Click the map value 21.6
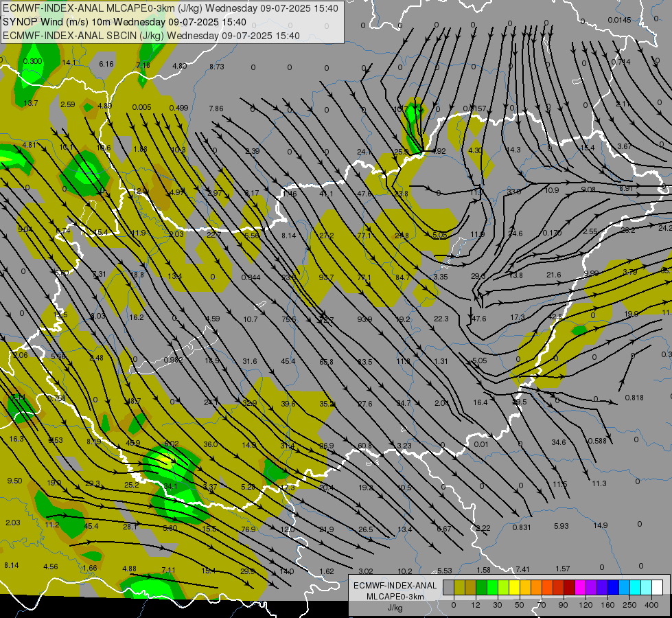 [554, 275]
